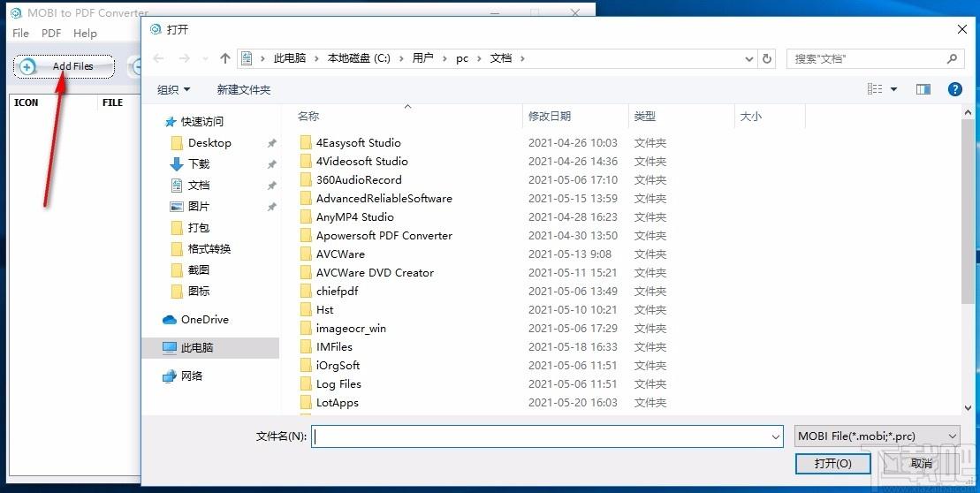Select OneDrive in the navigation pane
Screen dimensions: 980x493
(x=204, y=320)
